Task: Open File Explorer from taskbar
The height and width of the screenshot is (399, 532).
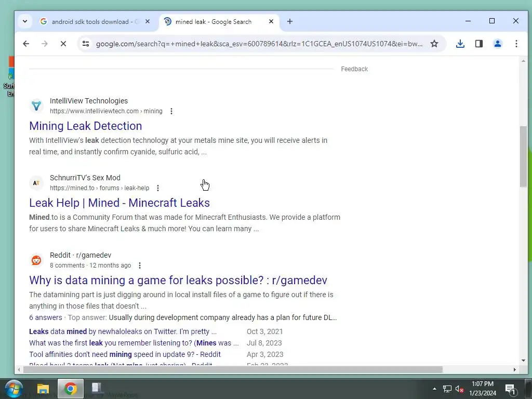Action: 43,389
